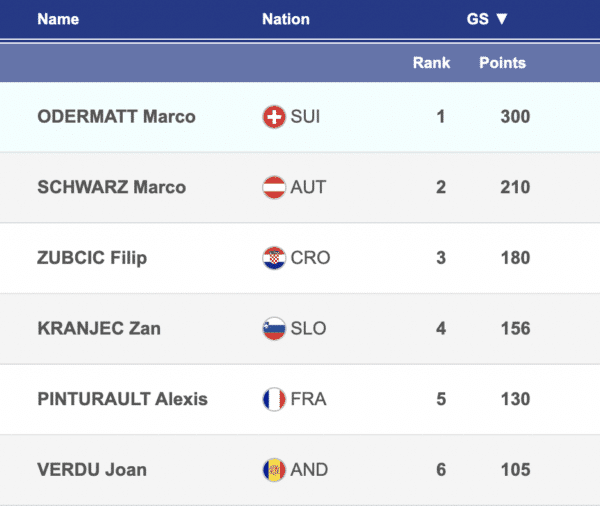The height and width of the screenshot is (506, 600).
Task: Open VERDU Joan athlete link
Action: pos(91,469)
